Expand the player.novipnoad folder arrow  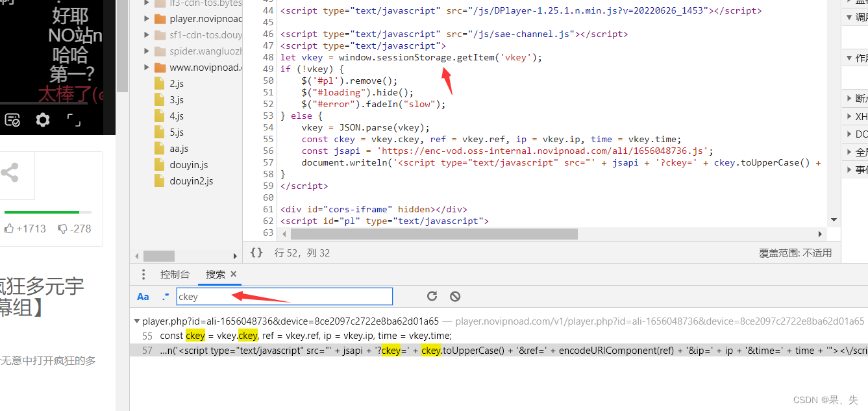147,19
